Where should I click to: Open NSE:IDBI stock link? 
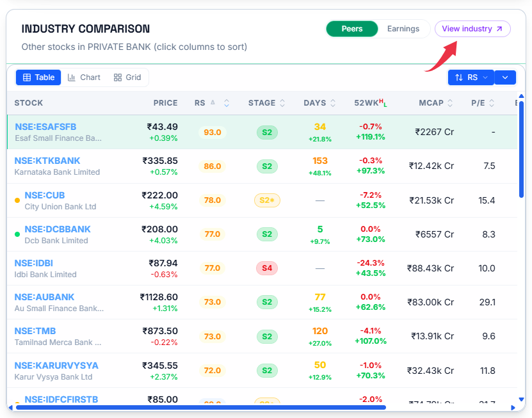[x=33, y=263]
